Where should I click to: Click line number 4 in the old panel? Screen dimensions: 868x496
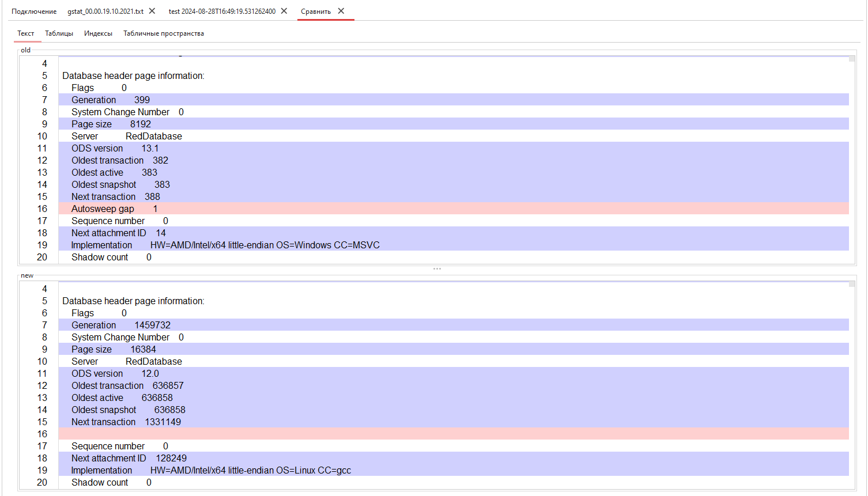point(44,63)
